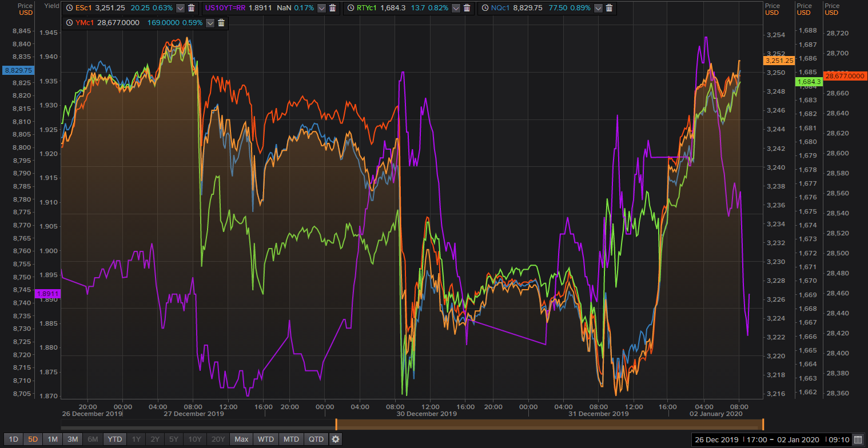Image resolution: width=868 pixels, height=448 pixels.
Task: Expand the ESc1 series options dropdown
Action: click(x=180, y=8)
